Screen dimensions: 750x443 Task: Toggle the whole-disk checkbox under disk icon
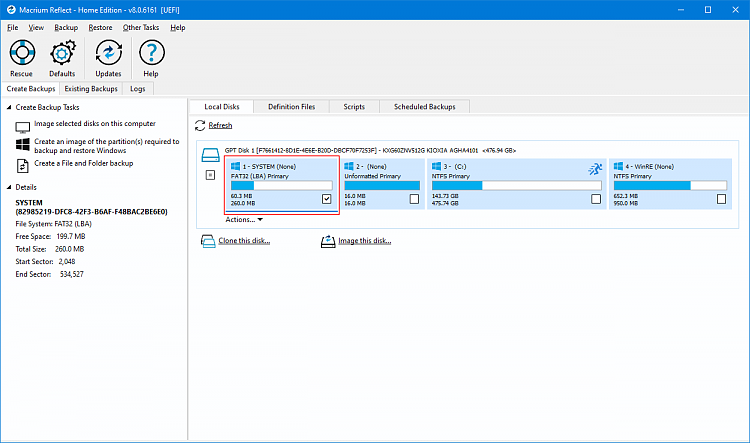point(210,175)
